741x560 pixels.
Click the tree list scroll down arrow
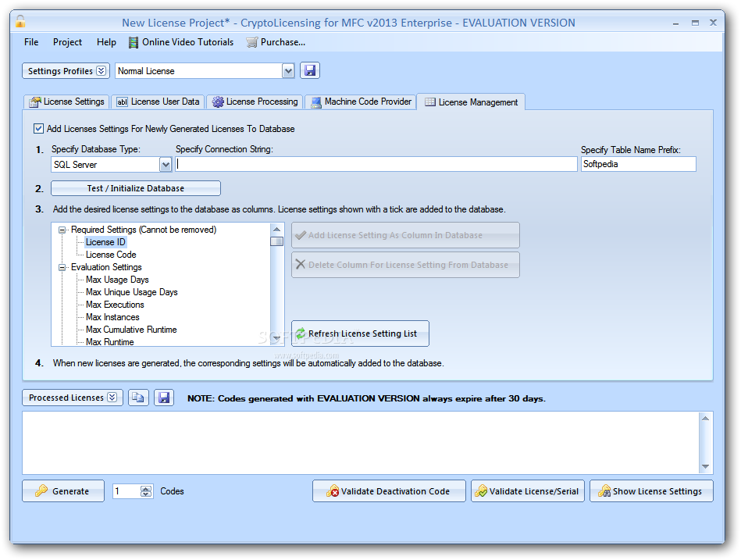277,339
